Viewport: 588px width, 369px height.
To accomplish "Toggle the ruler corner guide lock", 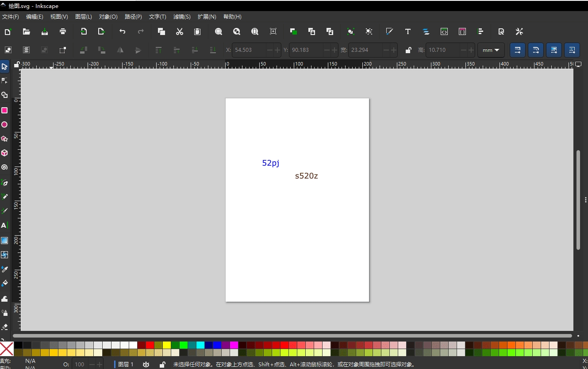I will 16,65.
